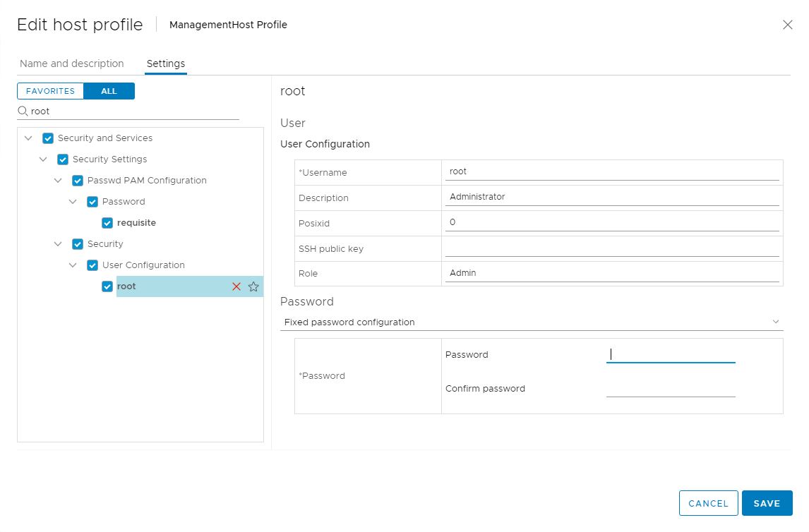Collapse the Security tree node

point(58,243)
